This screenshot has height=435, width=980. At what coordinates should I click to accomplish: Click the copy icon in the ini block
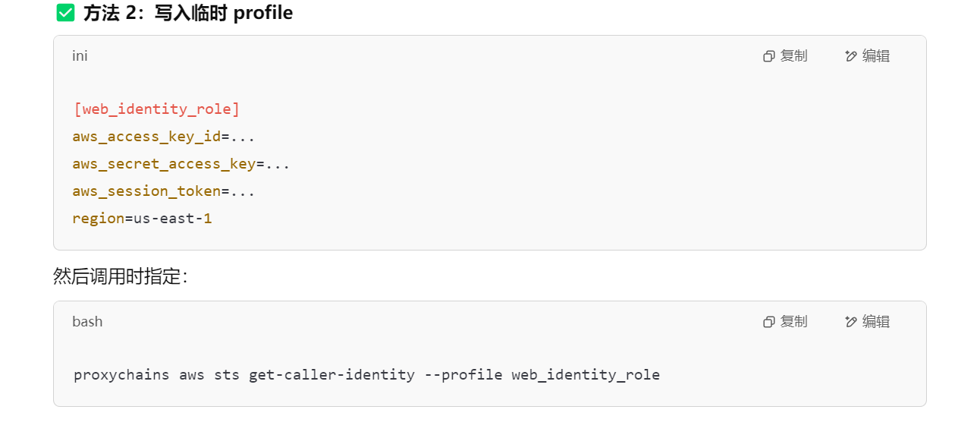[769, 56]
